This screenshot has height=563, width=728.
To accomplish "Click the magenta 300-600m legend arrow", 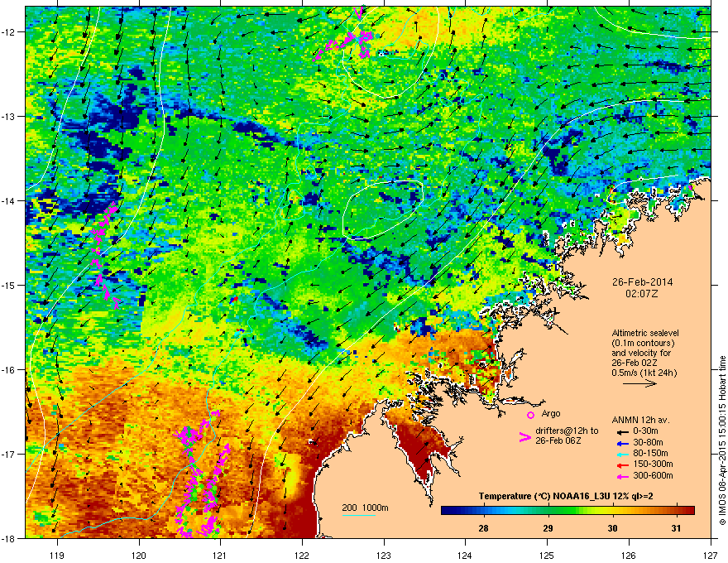I will tap(621, 476).
